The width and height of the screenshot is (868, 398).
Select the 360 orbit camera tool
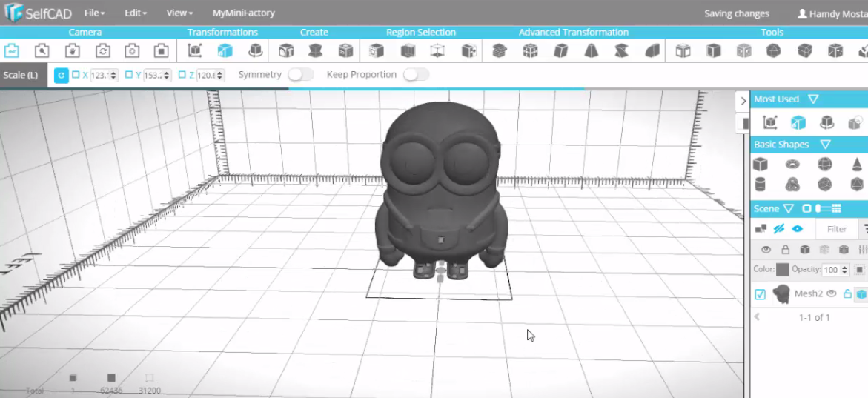[12, 51]
